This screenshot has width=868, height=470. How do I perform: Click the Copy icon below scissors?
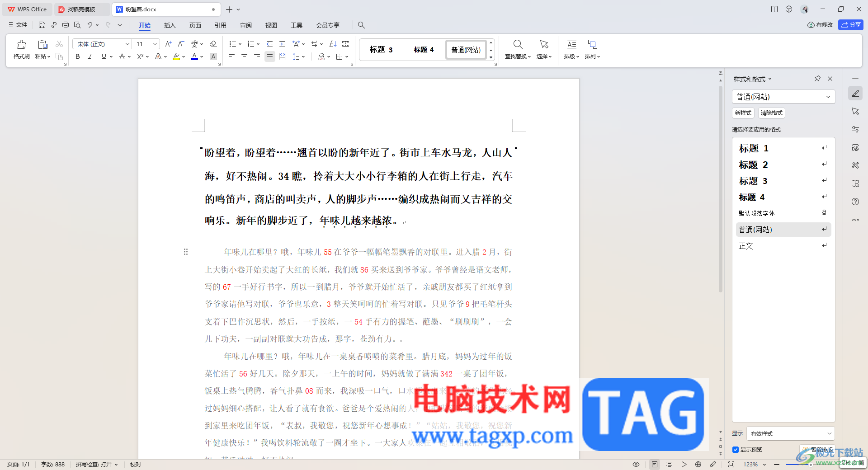point(59,56)
